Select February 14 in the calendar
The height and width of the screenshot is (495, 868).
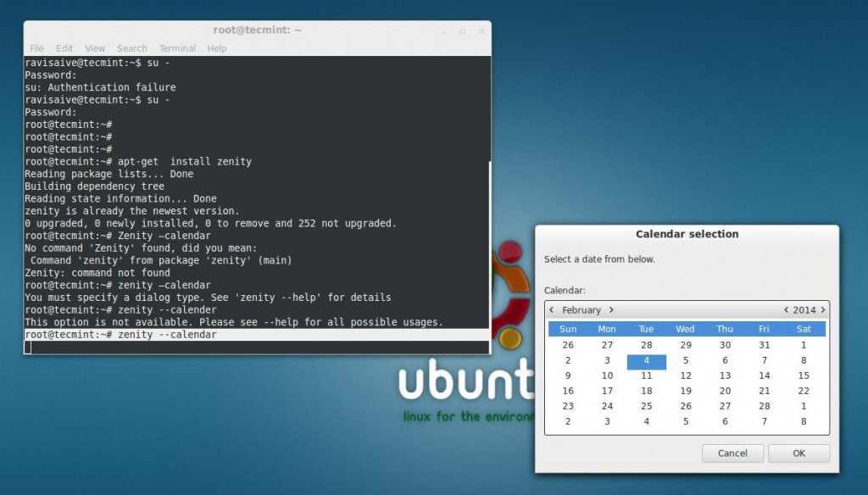[764, 375]
